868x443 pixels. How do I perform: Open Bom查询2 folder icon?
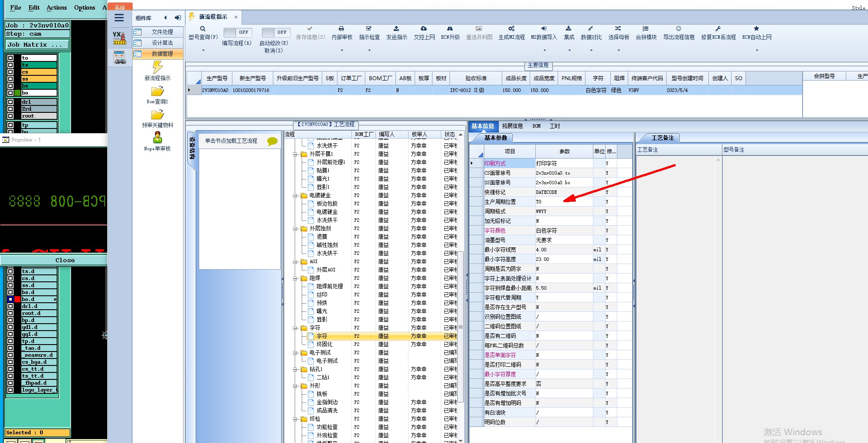157,91
